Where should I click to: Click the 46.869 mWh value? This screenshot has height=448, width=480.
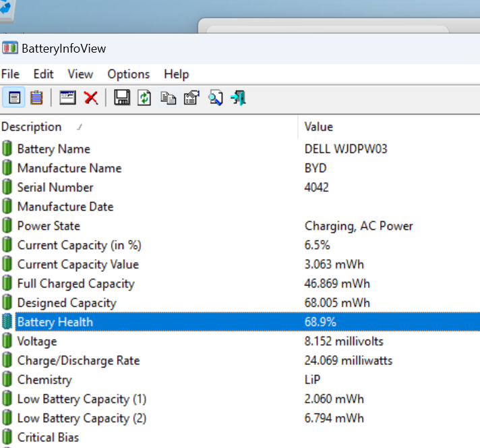(337, 283)
